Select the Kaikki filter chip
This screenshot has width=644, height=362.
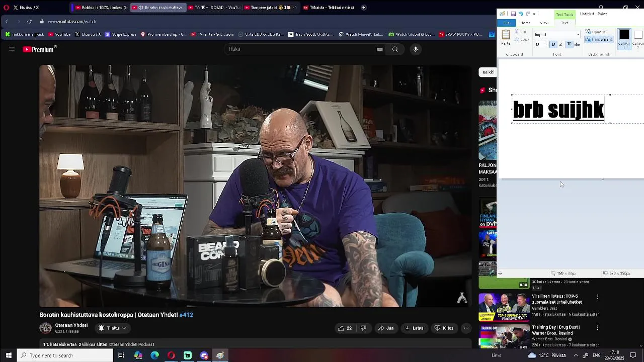click(x=488, y=72)
